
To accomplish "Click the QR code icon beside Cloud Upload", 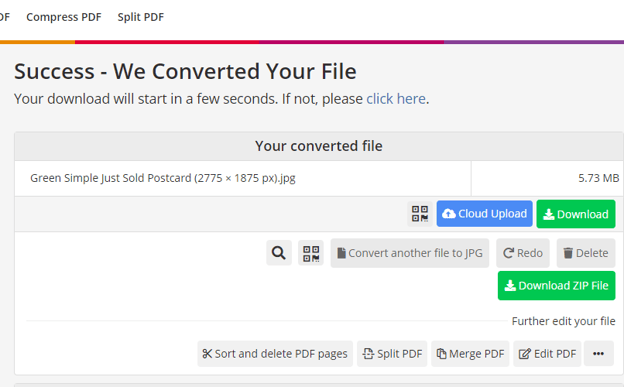I will [x=420, y=214].
